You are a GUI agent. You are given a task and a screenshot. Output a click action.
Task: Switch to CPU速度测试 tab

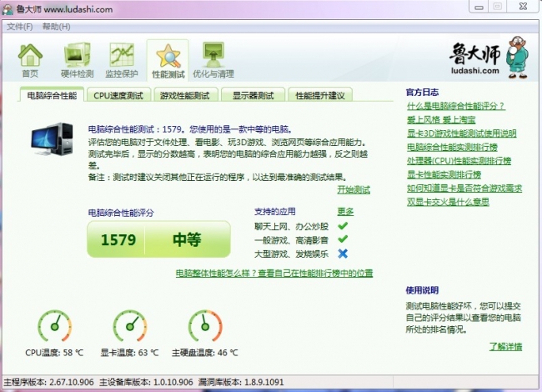118,96
